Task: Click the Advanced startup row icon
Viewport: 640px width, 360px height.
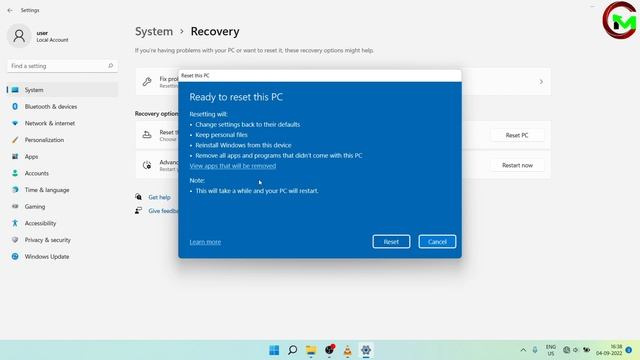Action: tap(147, 165)
